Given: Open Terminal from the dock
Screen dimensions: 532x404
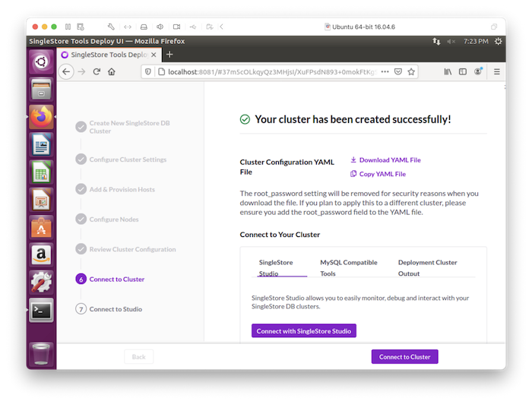Looking at the screenshot, I should point(41,310).
